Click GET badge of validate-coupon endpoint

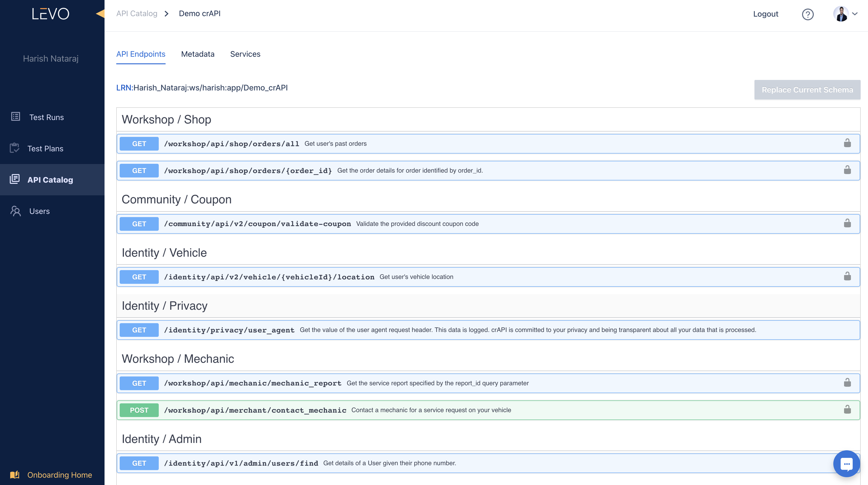tap(139, 224)
